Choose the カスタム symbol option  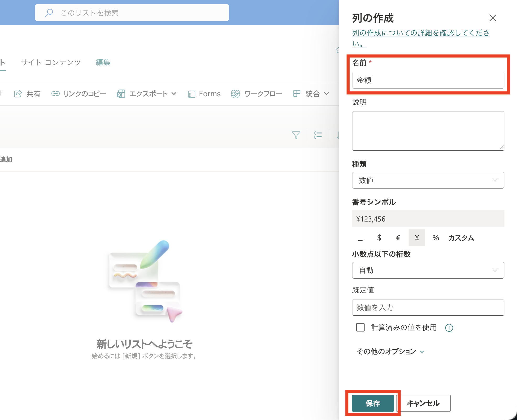click(x=461, y=238)
